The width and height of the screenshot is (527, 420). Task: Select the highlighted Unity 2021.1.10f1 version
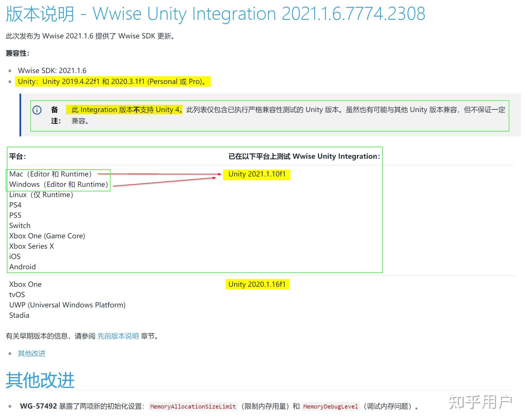(x=257, y=174)
